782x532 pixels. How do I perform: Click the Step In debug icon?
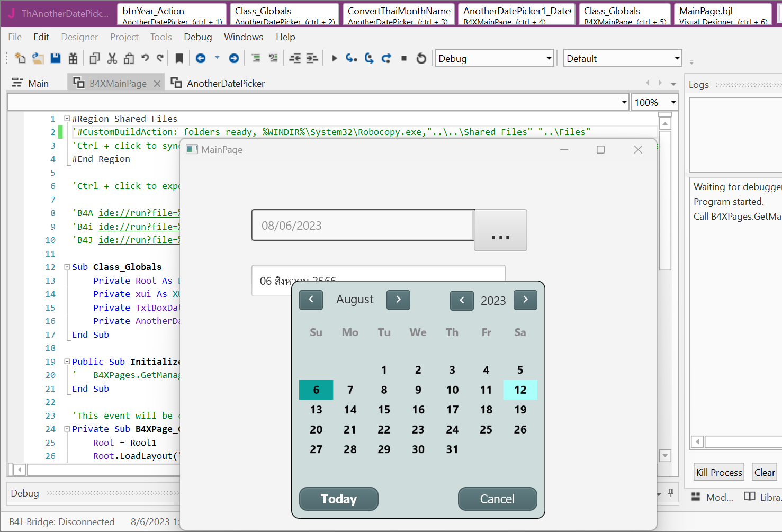(x=352, y=58)
